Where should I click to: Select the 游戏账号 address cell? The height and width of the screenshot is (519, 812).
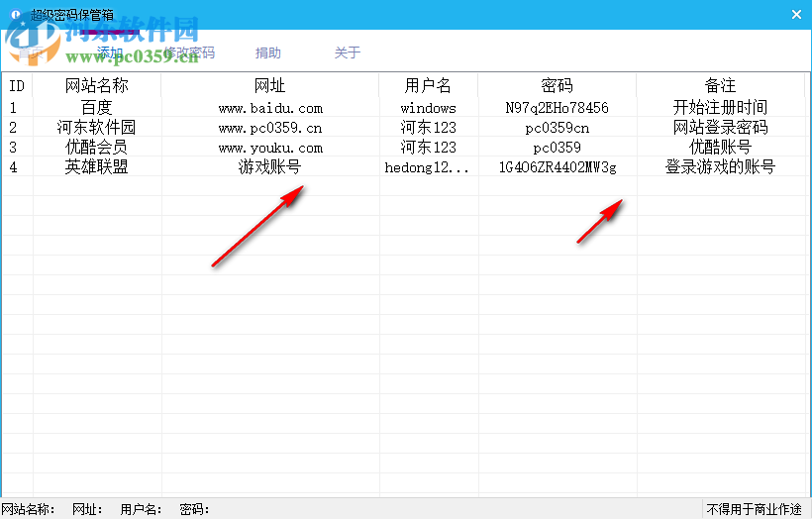[x=269, y=166]
